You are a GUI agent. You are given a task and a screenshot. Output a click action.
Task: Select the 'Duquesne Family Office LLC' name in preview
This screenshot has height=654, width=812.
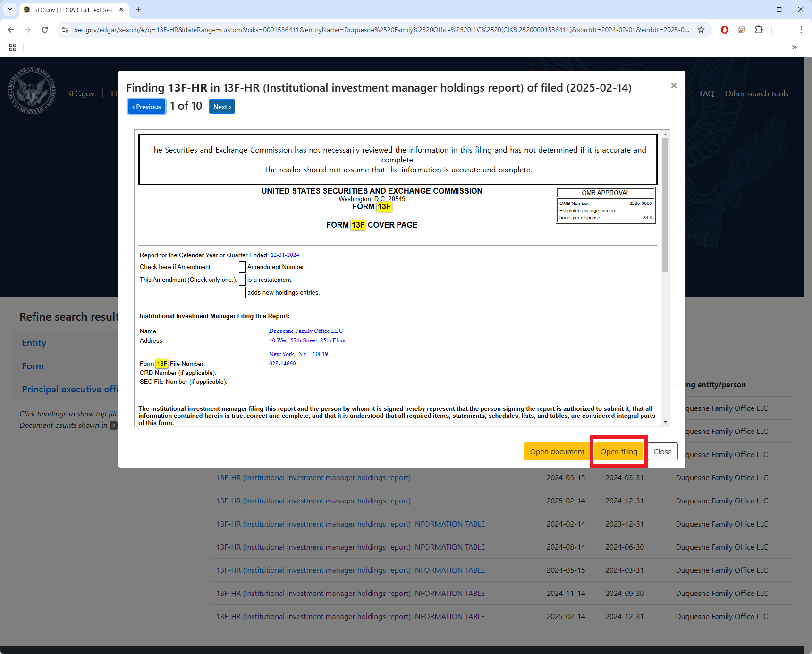[306, 331]
